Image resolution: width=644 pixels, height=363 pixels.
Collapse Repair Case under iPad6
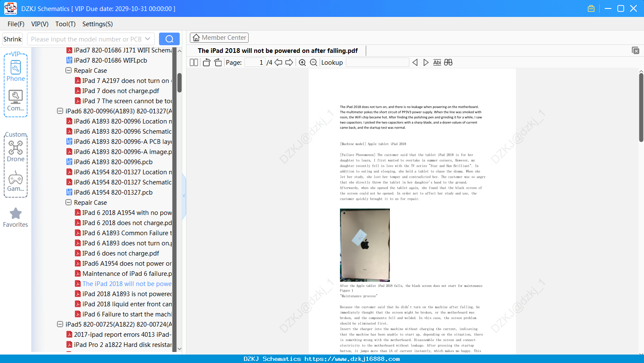click(x=69, y=202)
